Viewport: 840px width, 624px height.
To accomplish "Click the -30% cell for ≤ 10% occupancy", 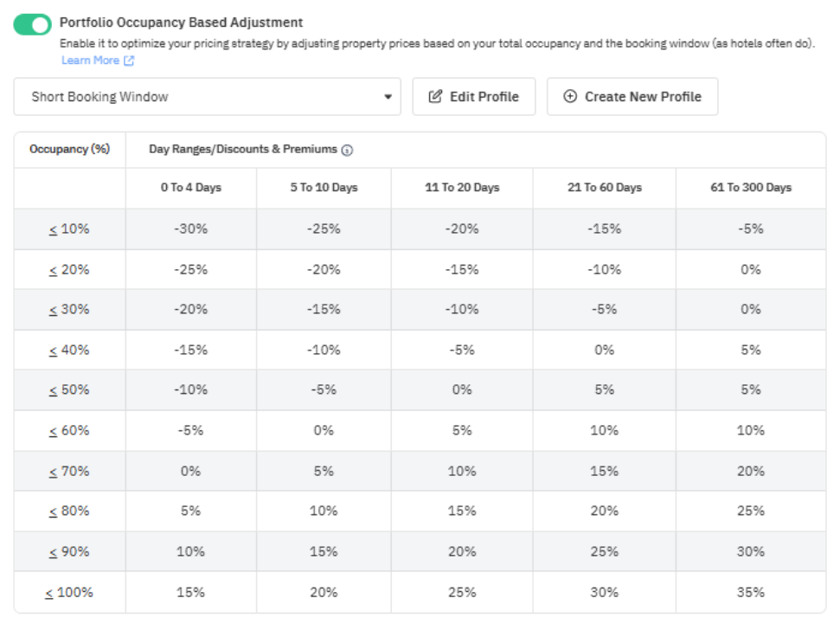I will [x=190, y=229].
